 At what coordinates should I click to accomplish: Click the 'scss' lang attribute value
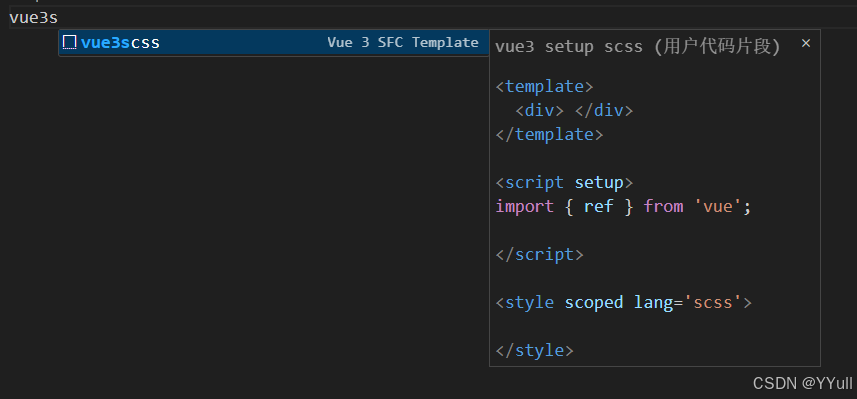point(713,302)
